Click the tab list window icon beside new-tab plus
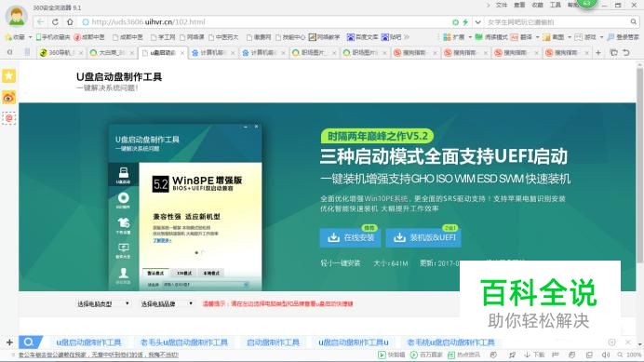644x362 pixels. tap(614, 53)
